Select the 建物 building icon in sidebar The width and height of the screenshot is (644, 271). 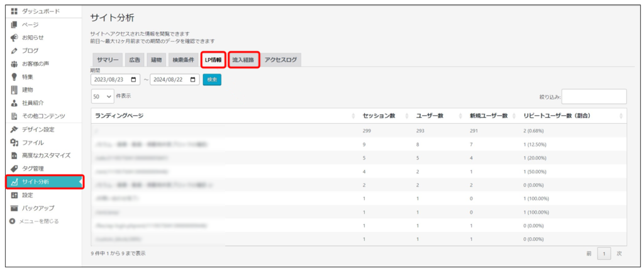tap(14, 90)
